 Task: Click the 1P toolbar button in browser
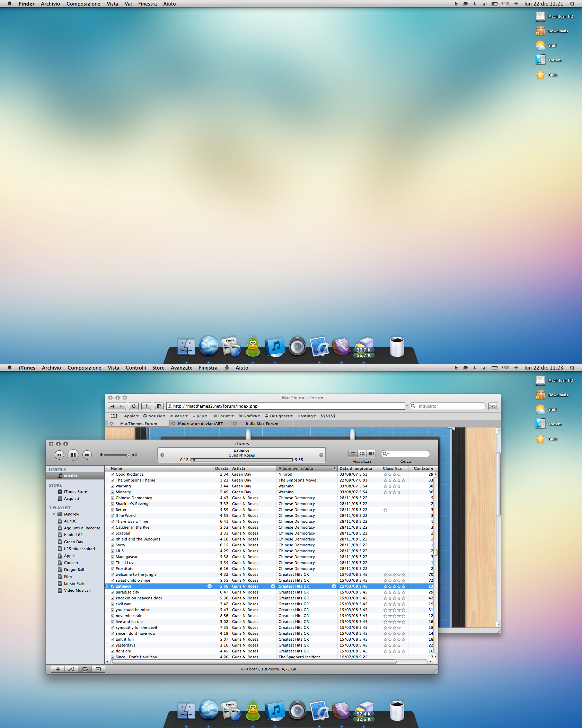coord(158,406)
